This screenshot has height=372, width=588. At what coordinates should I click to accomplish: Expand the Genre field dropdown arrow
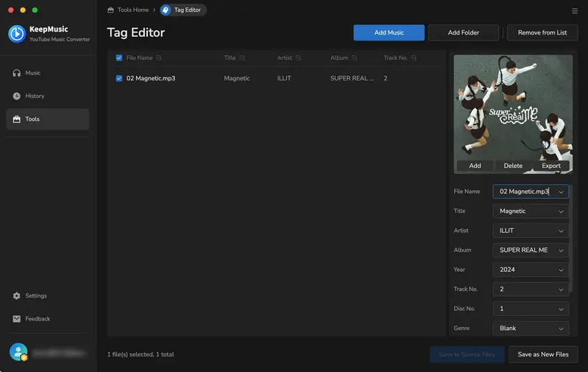(561, 329)
